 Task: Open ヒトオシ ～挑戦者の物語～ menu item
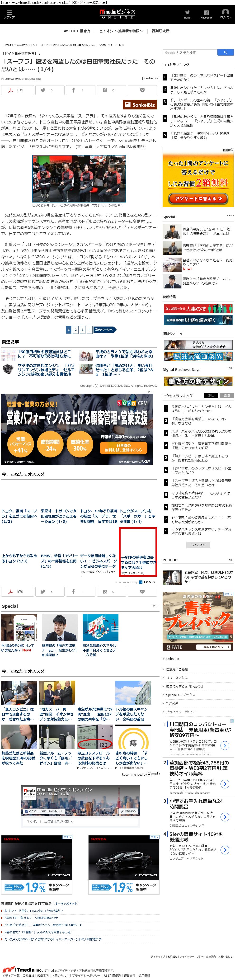click(x=121, y=31)
